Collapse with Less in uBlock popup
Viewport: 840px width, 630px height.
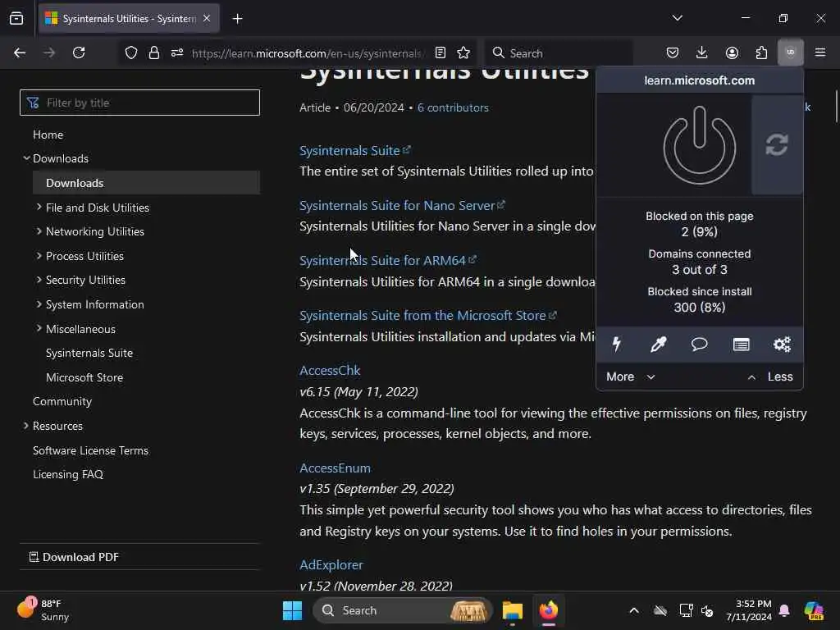770,377
